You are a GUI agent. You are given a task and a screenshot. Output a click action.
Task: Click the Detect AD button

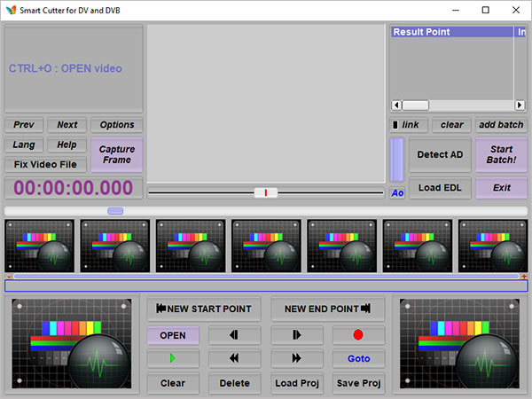click(x=440, y=154)
